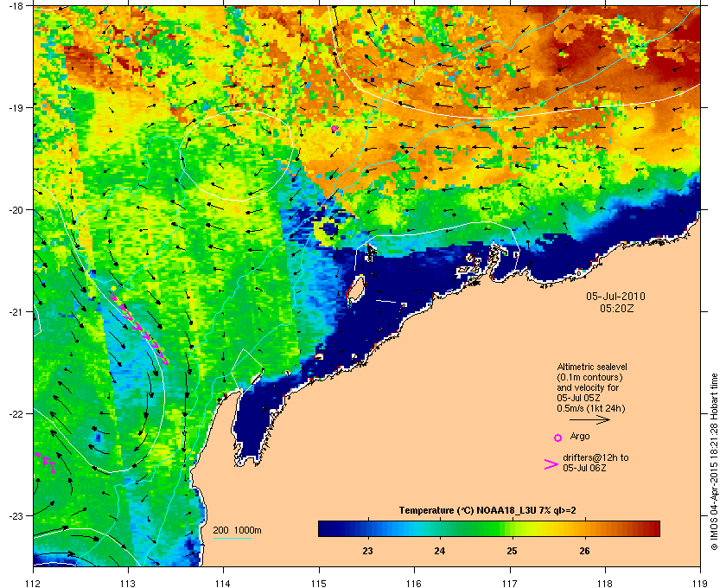This screenshot has height=588, width=726.
Task: Click the '25' colorbar tick label
Action: click(x=512, y=551)
